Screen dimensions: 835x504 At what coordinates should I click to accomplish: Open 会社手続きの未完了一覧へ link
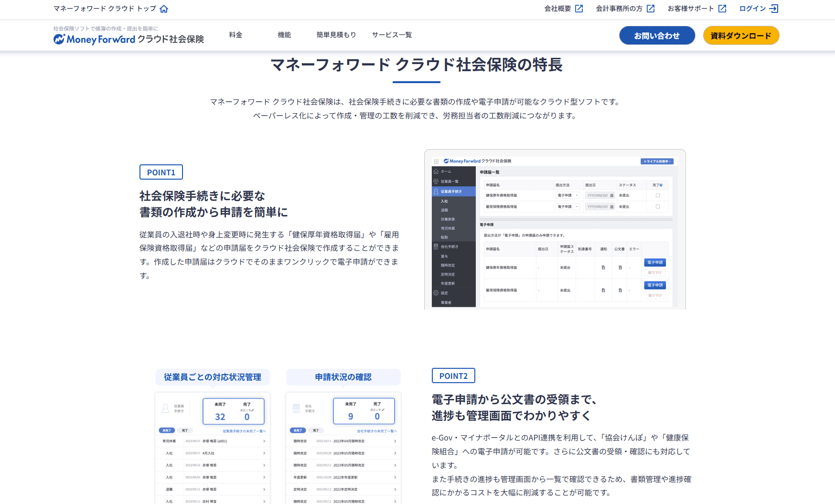[377, 431]
